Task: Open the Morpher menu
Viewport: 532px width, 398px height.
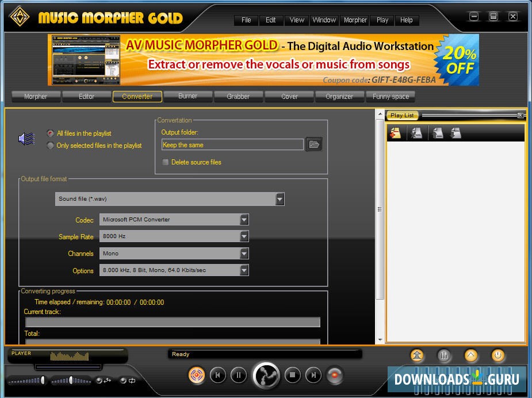Action: point(354,20)
